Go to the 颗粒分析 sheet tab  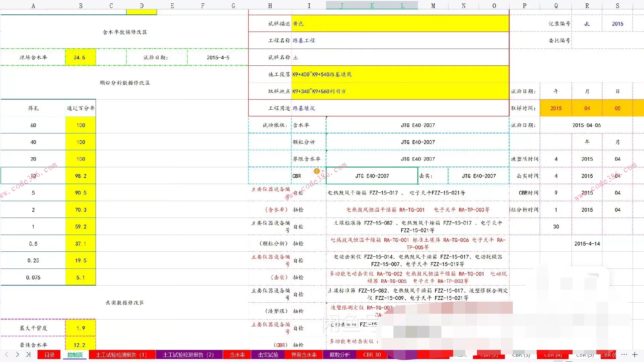tap(339, 355)
